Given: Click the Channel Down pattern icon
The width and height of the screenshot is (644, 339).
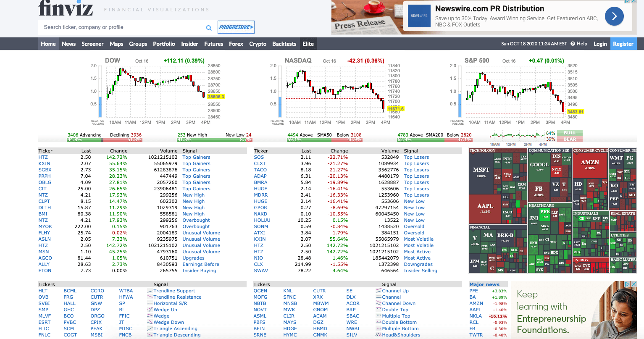Looking at the screenshot, I should (379, 303).
